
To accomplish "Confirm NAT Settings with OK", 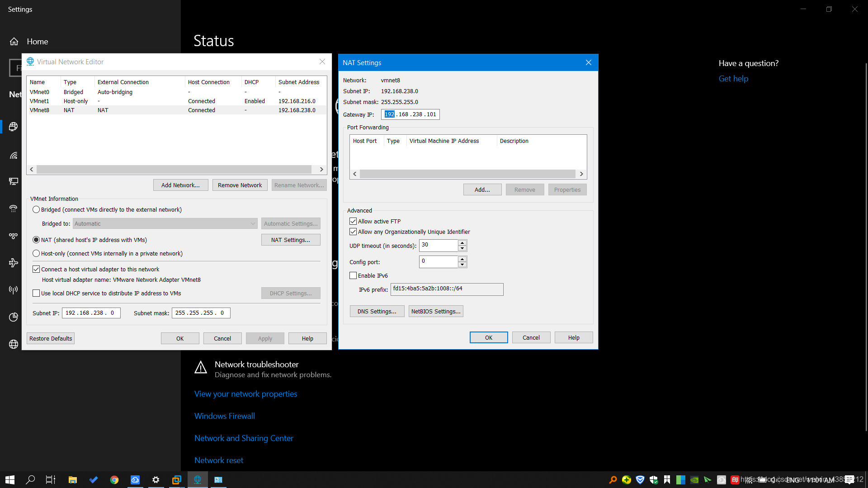I will tap(489, 338).
